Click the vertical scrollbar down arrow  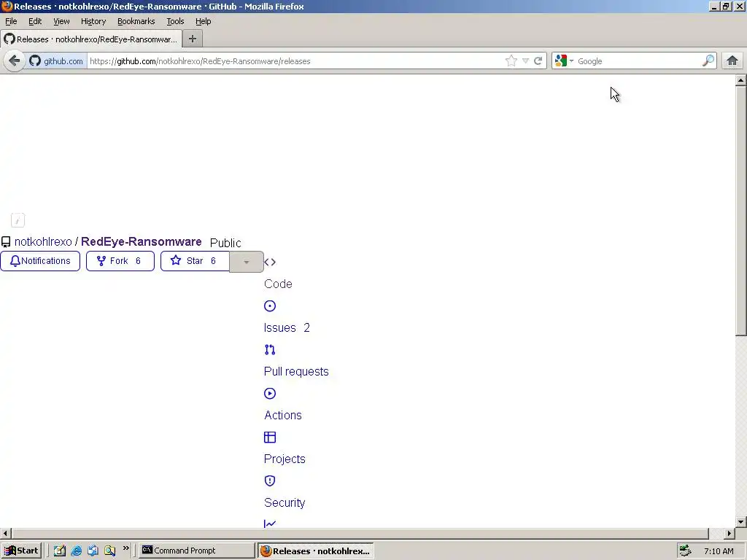(x=741, y=522)
